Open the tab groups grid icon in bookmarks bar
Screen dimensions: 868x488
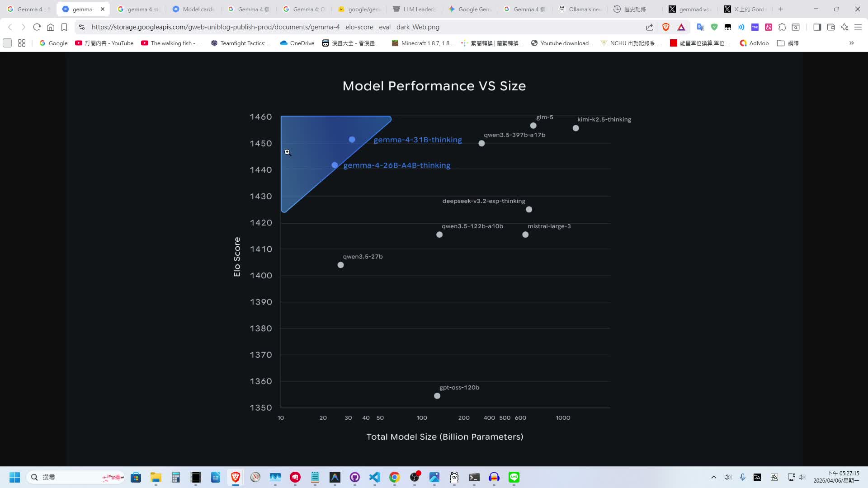22,43
